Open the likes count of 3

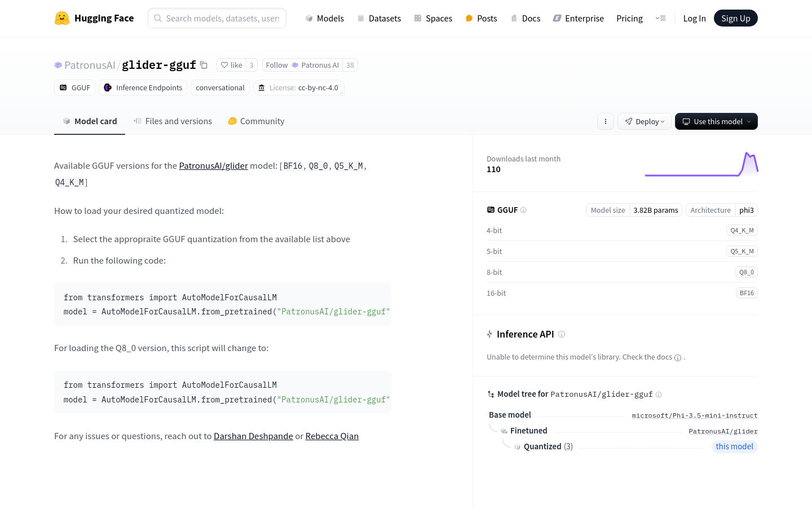tap(251, 65)
